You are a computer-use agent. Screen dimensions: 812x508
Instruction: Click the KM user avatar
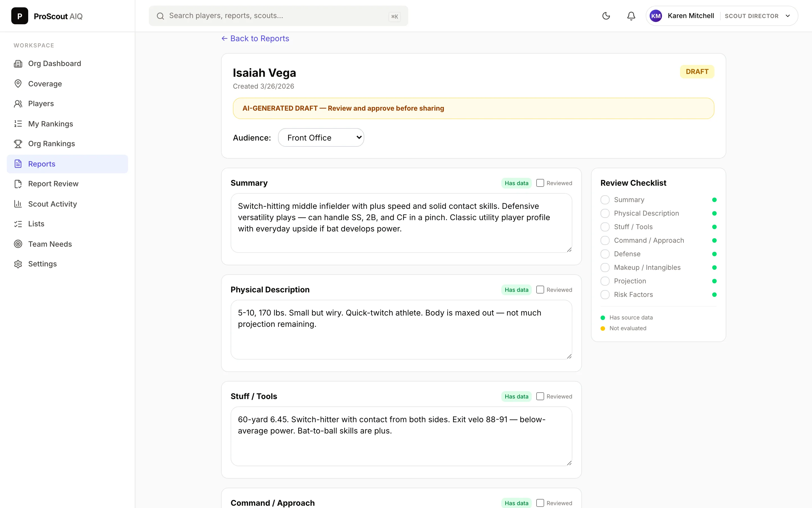point(656,16)
